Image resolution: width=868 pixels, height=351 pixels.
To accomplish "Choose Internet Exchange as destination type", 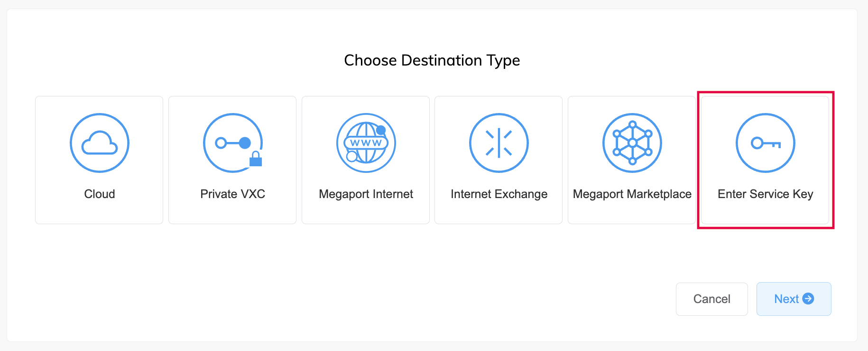I will (x=499, y=160).
